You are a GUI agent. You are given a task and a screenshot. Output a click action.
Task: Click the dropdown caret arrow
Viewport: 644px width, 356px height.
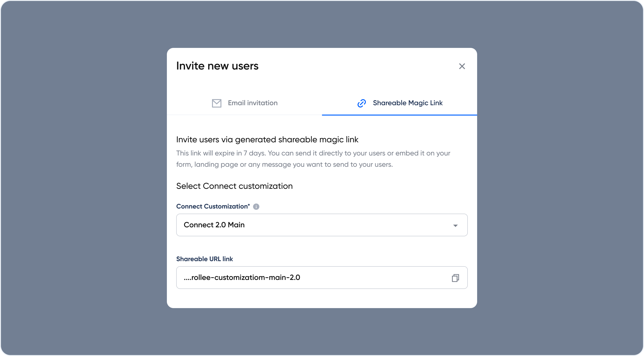point(455,226)
